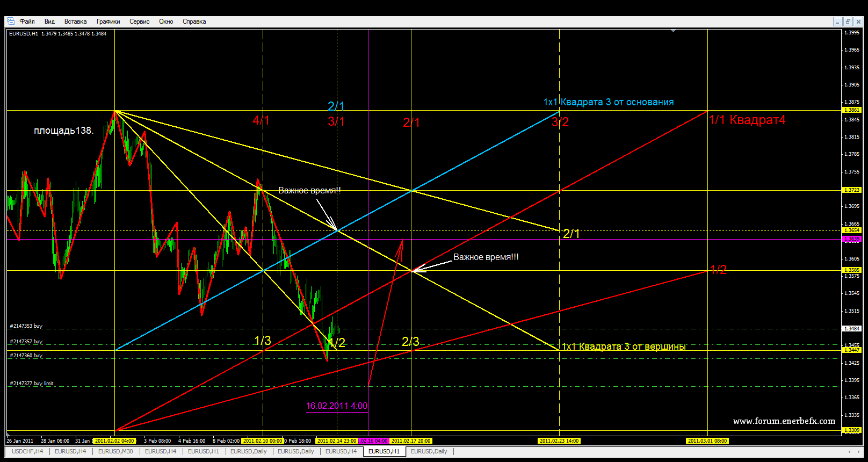Minimize the chart window
Screen dimensions: 868x462
tap(837, 21)
